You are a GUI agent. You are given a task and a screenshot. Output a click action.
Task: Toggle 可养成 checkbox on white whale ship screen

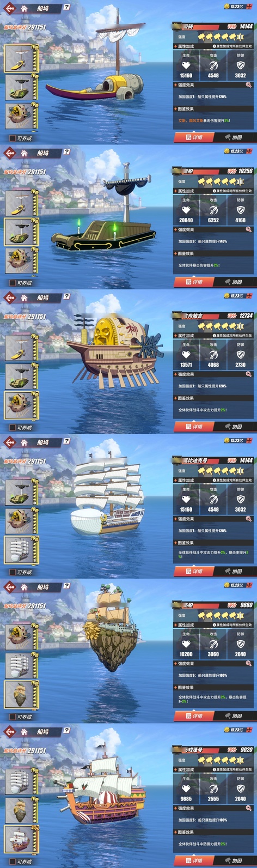click(12, 572)
